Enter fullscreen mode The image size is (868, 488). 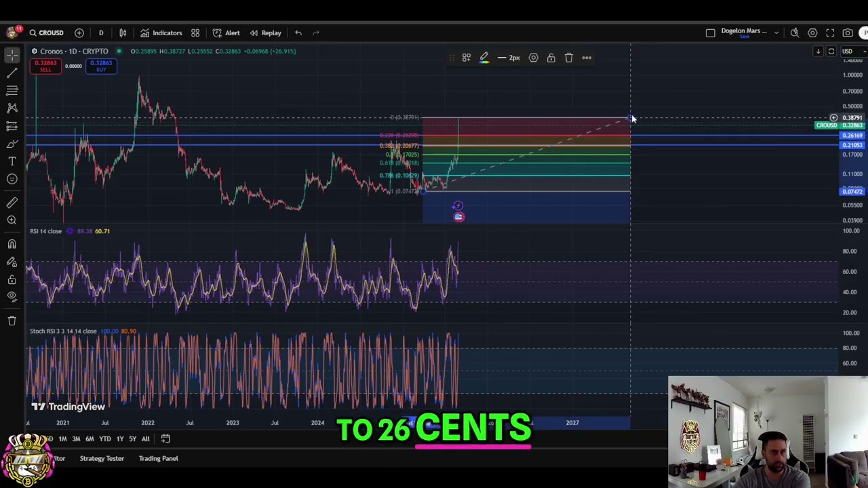click(x=830, y=33)
